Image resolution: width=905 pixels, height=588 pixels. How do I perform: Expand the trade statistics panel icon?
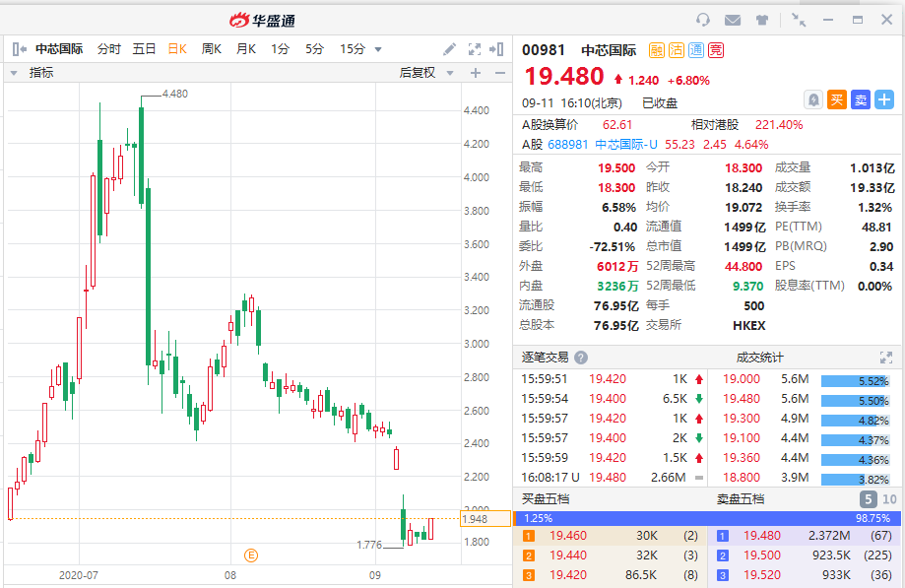point(886,358)
